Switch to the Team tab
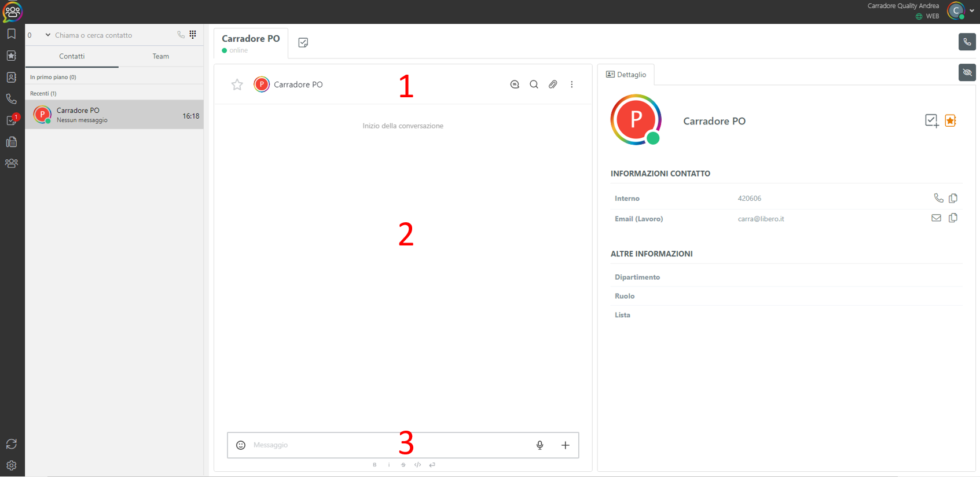 (x=161, y=56)
